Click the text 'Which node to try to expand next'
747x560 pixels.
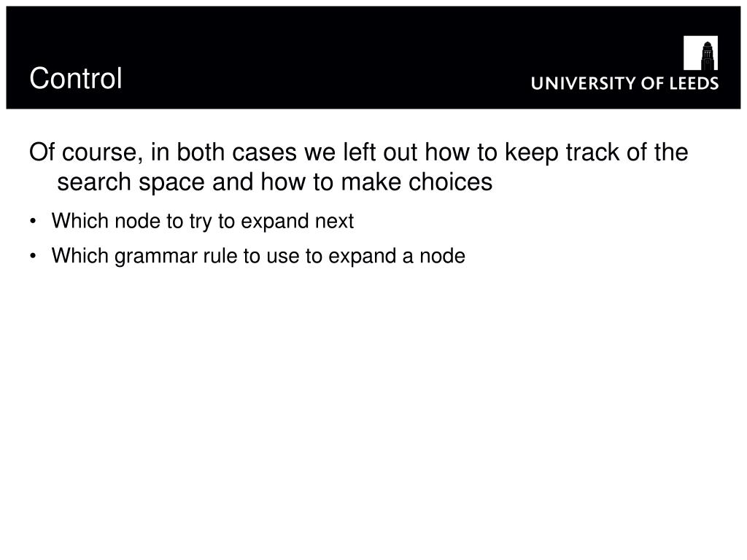[203, 222]
